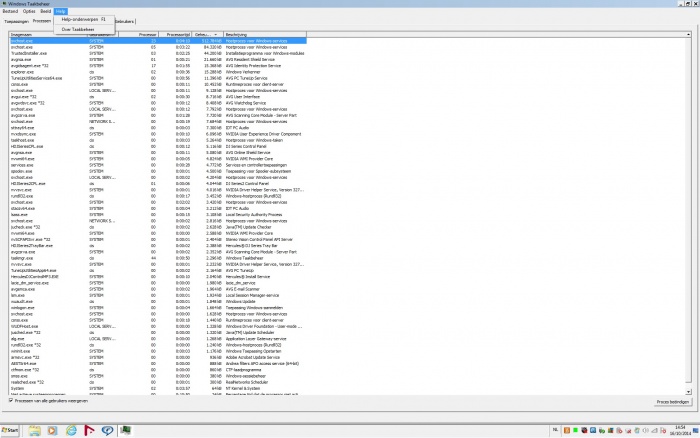Click the 'Proces beëindigen' button
The width and height of the screenshot is (700, 438).
tap(672, 402)
